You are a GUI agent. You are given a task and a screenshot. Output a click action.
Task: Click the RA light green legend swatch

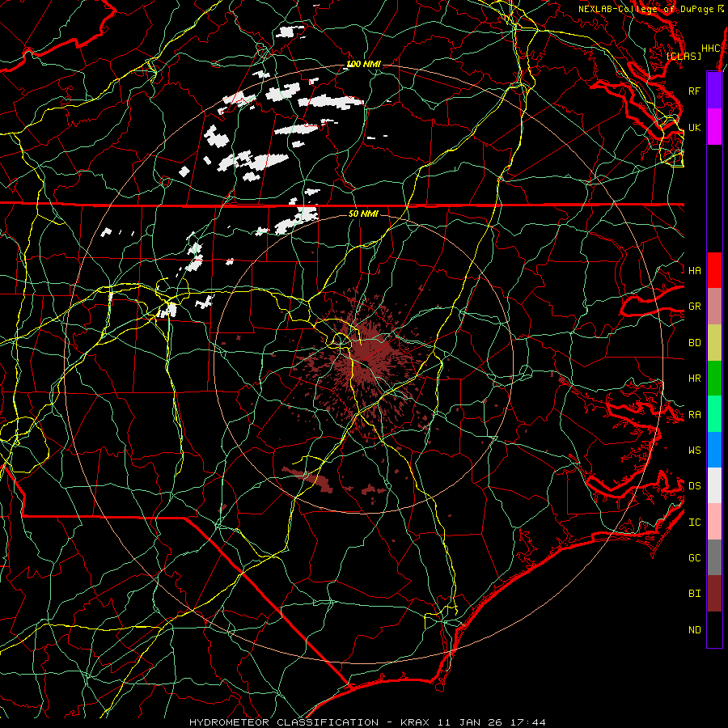(x=714, y=414)
